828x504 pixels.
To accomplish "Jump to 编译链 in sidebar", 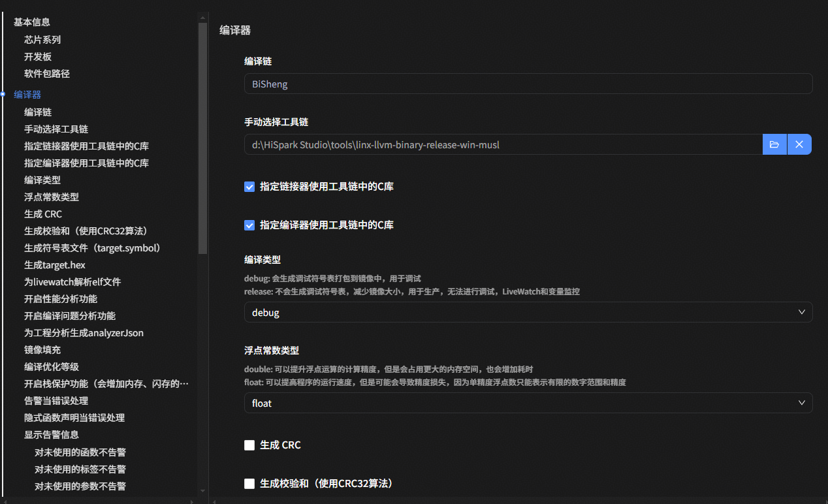I will coord(38,112).
